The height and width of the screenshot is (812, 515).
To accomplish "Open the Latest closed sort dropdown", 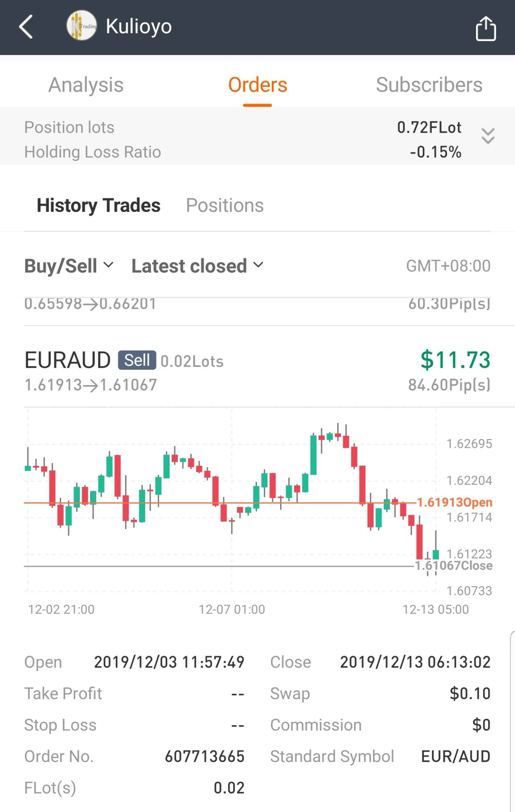I will (197, 266).
